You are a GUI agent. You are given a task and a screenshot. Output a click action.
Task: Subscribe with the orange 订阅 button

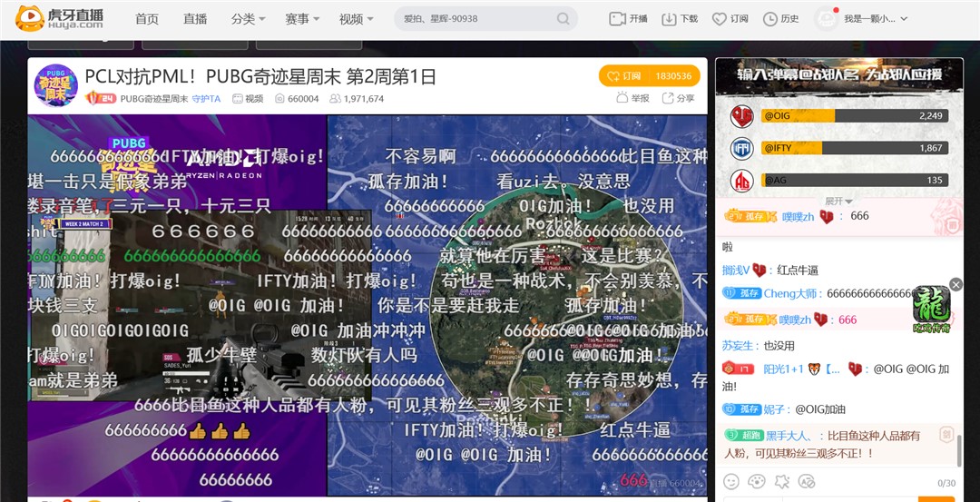pyautogui.click(x=649, y=75)
